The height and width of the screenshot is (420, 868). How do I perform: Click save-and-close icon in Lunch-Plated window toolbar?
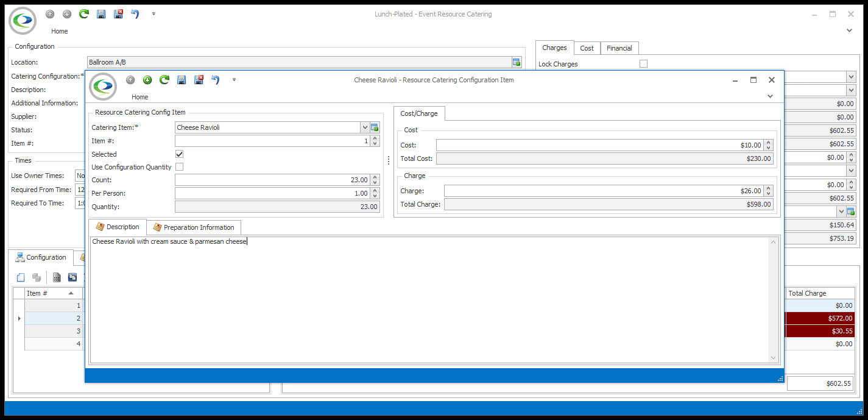(x=118, y=14)
